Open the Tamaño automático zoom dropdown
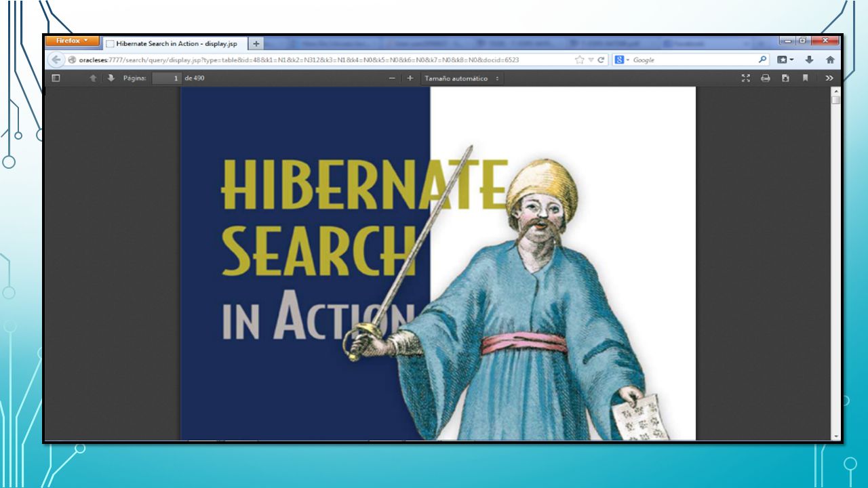 point(462,79)
